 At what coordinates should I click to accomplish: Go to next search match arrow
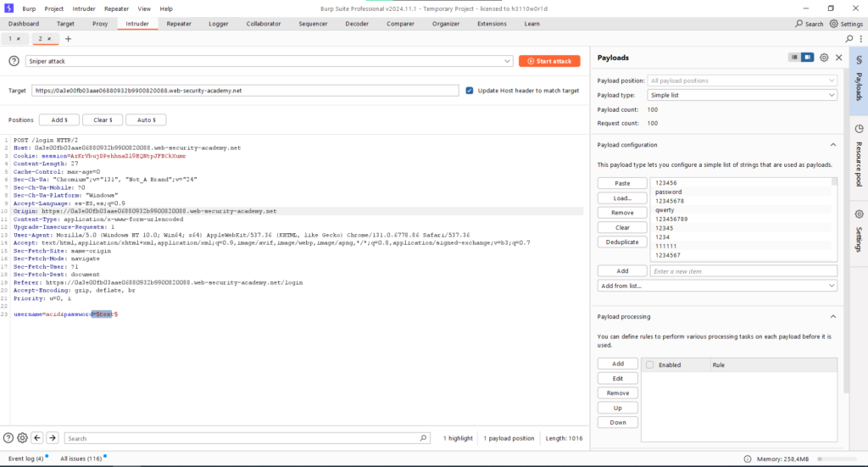52,437
